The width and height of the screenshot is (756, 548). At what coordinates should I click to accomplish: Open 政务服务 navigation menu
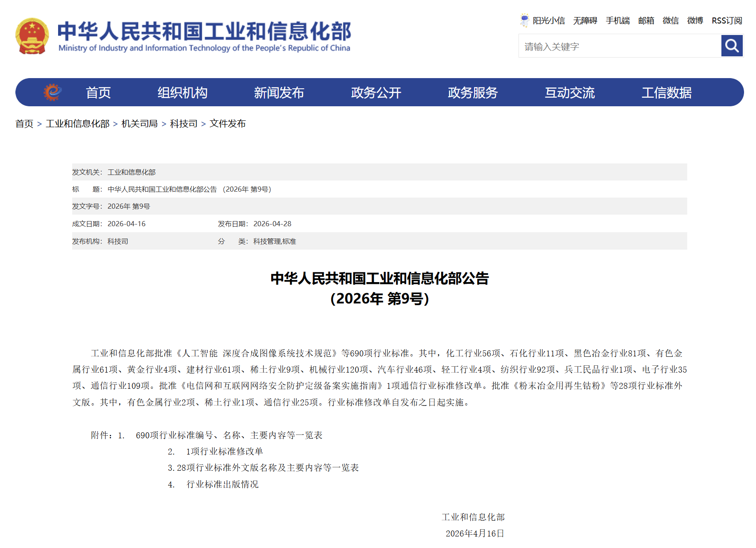pos(473,93)
